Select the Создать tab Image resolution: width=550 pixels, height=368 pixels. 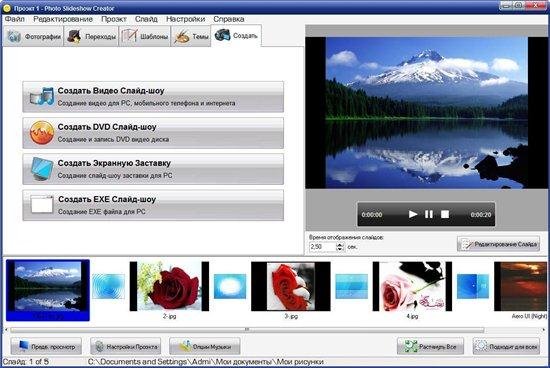point(236,35)
